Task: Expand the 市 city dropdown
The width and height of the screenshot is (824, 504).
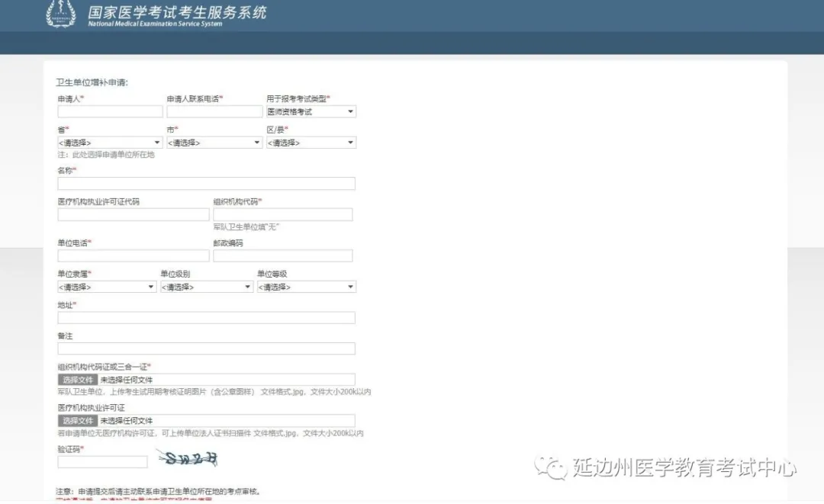Action: (x=214, y=143)
